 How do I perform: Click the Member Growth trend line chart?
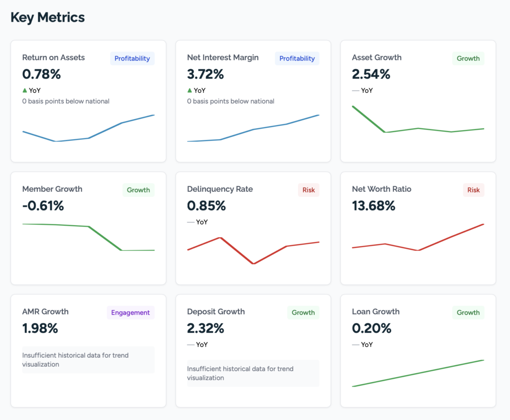point(88,237)
